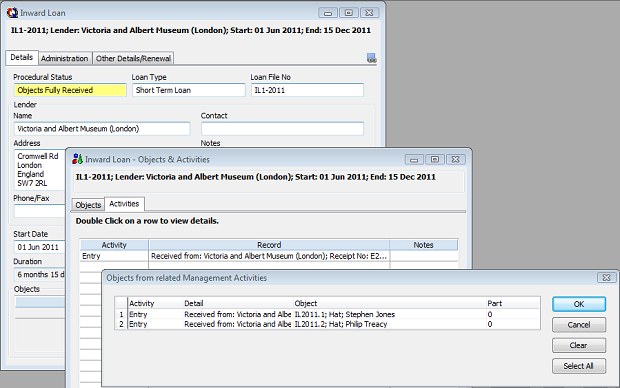Click the Cancel button
Screen dimensions: 620x388
(579, 325)
